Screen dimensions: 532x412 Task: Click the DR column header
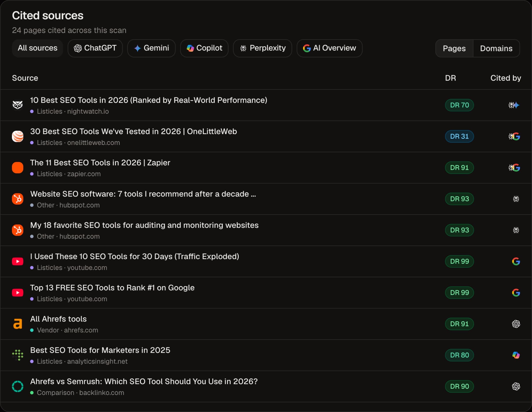(450, 78)
